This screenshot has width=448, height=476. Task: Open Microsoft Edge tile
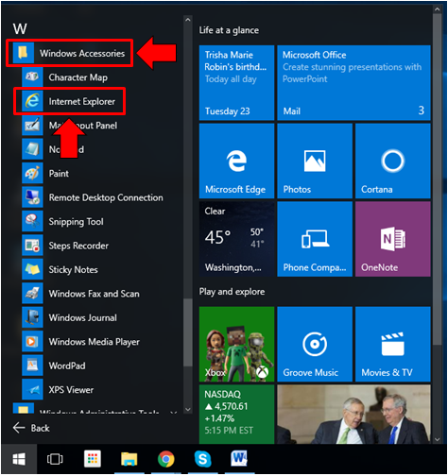pyautogui.click(x=236, y=161)
